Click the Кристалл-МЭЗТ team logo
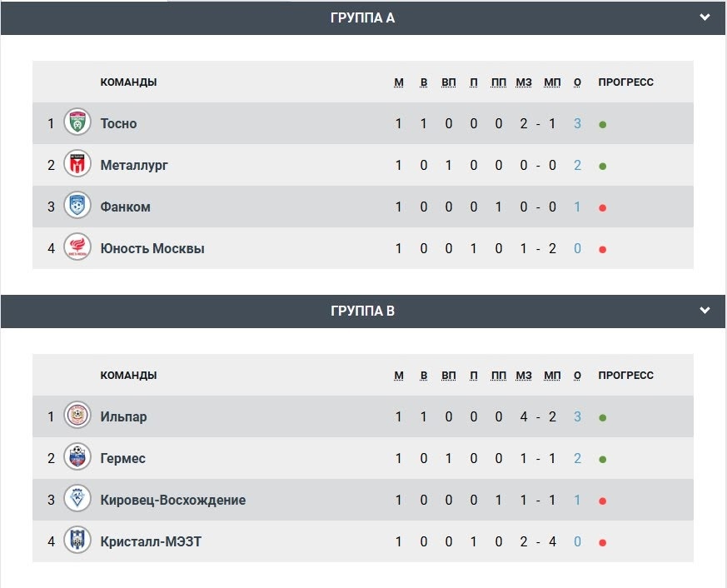Viewport: 727px width, 588px height. pyautogui.click(x=77, y=541)
